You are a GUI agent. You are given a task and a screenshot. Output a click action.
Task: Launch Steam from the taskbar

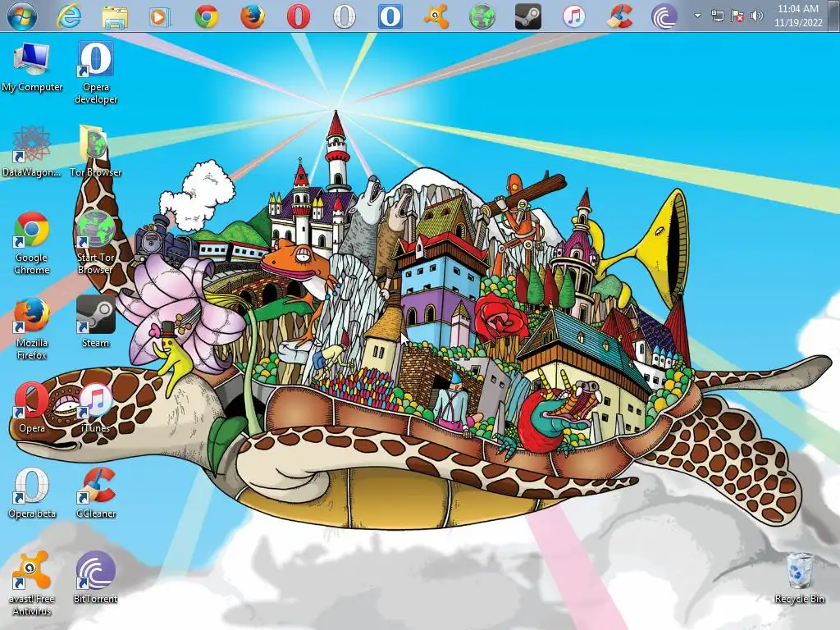[x=527, y=16]
